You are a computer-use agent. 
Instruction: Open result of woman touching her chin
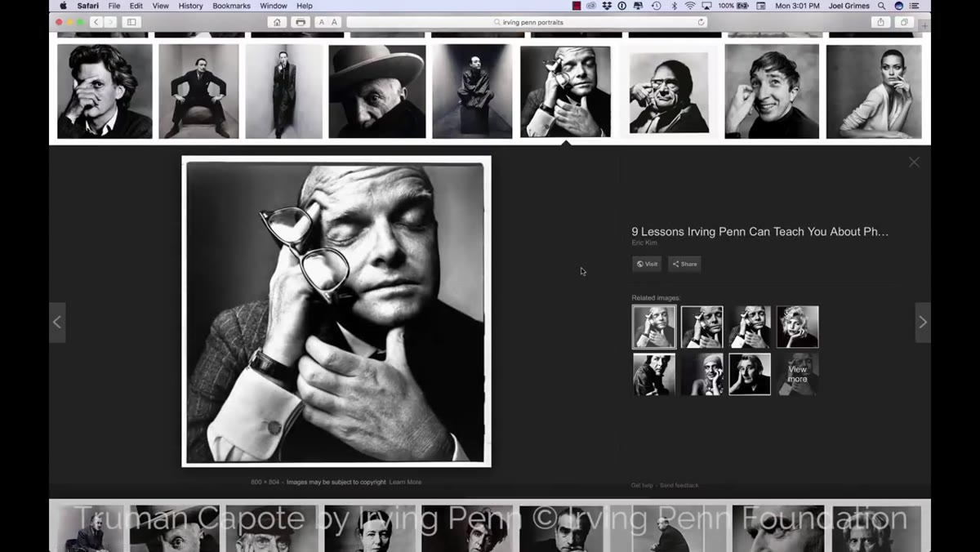pos(874,91)
